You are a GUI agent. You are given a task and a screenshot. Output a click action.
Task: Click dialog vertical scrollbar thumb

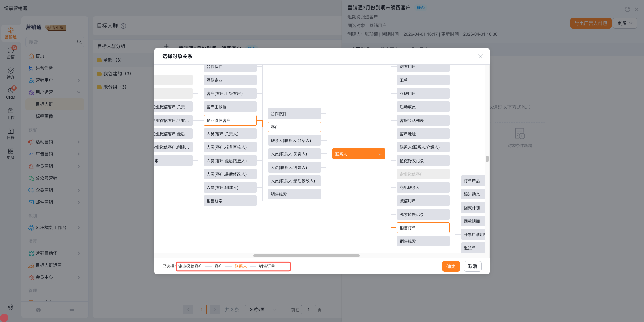click(487, 159)
